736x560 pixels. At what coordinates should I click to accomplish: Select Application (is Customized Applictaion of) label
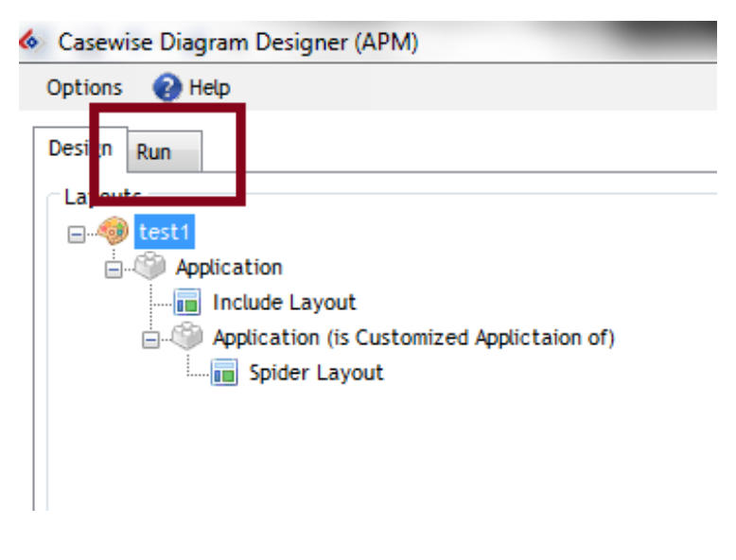[413, 338]
